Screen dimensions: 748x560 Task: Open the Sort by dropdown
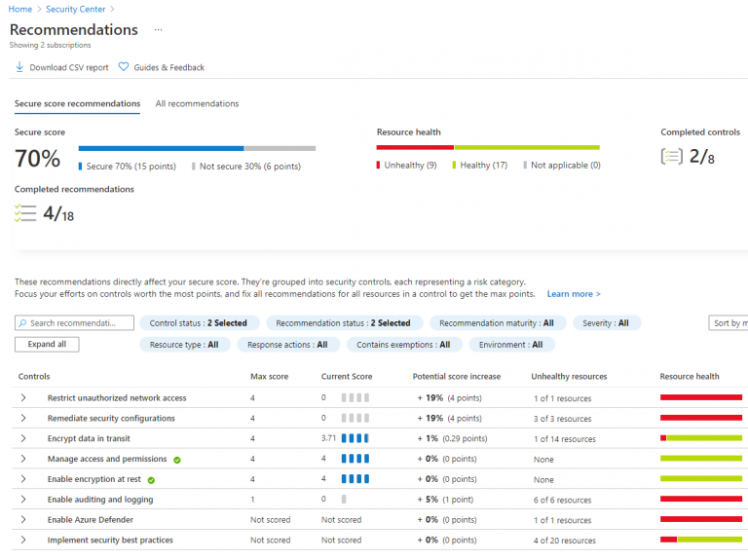click(x=729, y=323)
